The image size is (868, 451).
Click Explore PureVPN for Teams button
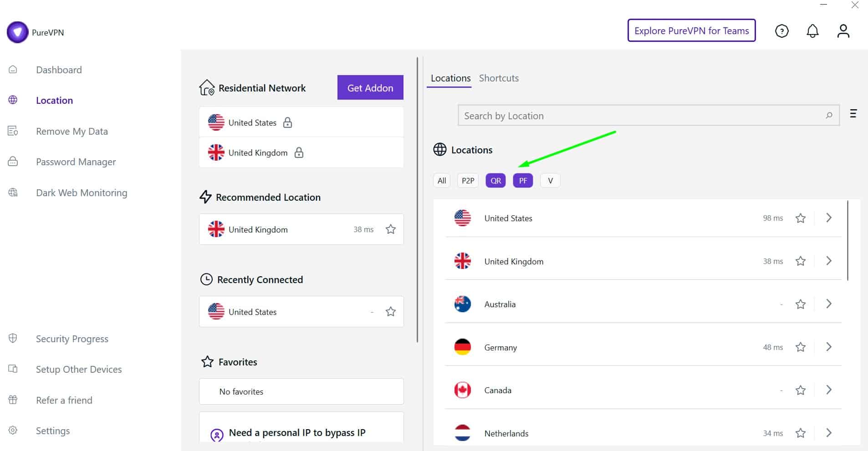691,30
